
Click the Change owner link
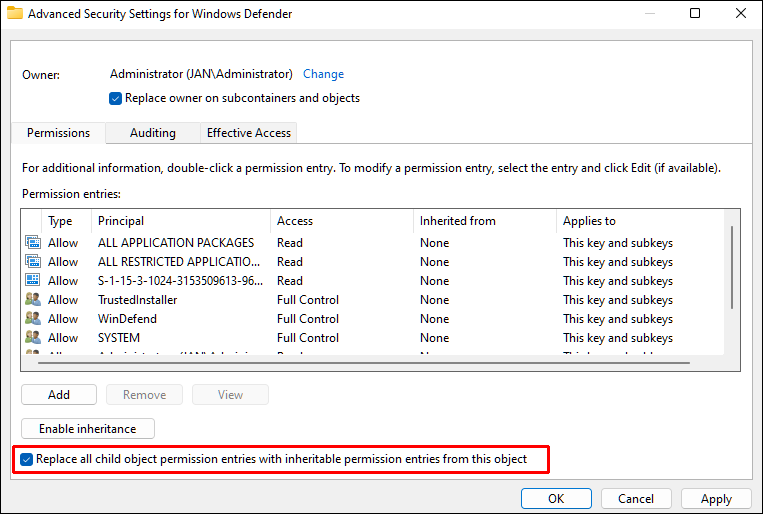(x=323, y=74)
